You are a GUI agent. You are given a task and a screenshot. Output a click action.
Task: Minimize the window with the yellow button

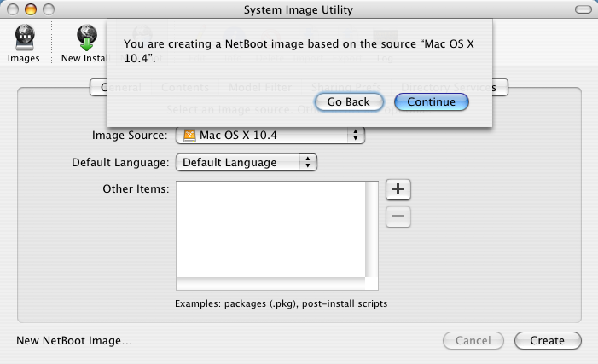point(31,9)
